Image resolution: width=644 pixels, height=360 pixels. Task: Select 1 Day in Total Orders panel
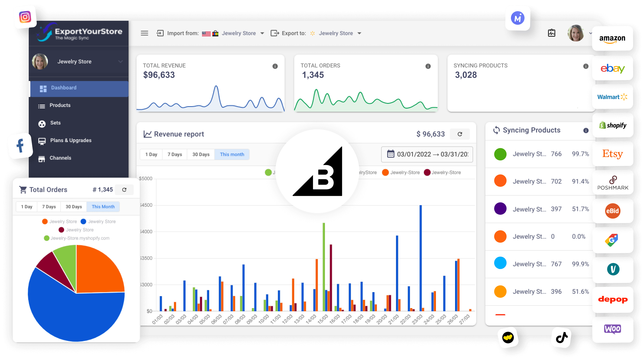27,207
